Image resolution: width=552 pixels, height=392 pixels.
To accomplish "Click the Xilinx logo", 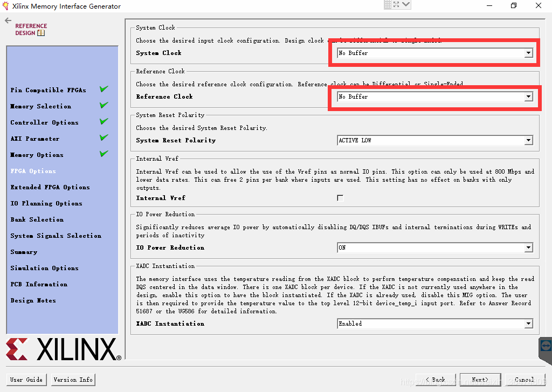I will pyautogui.click(x=64, y=349).
